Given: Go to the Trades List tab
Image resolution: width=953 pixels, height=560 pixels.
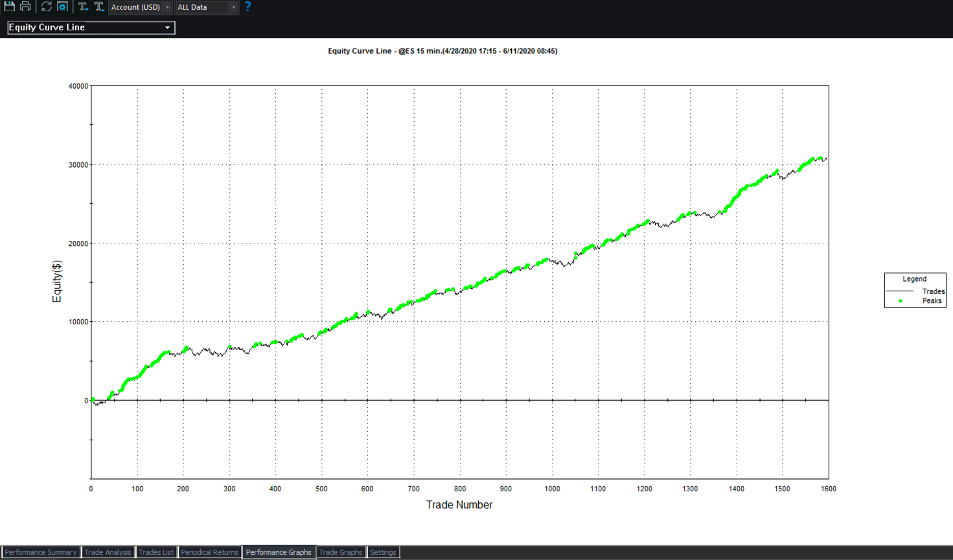Looking at the screenshot, I should pyautogui.click(x=156, y=552).
